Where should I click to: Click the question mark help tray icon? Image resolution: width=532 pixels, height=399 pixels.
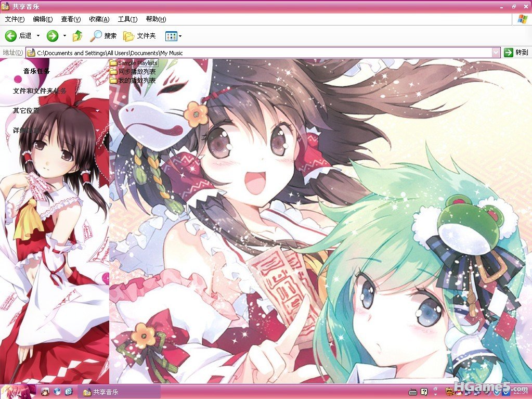(424, 392)
